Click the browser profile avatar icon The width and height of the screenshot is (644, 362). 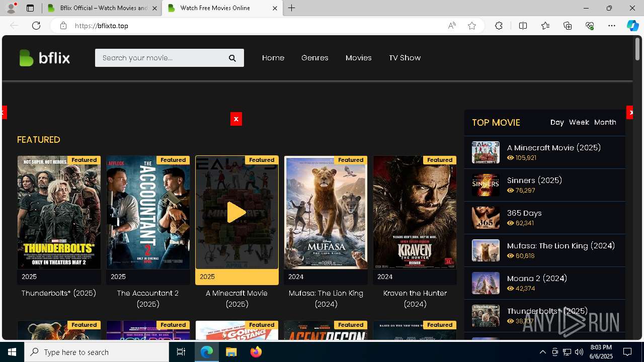(11, 8)
